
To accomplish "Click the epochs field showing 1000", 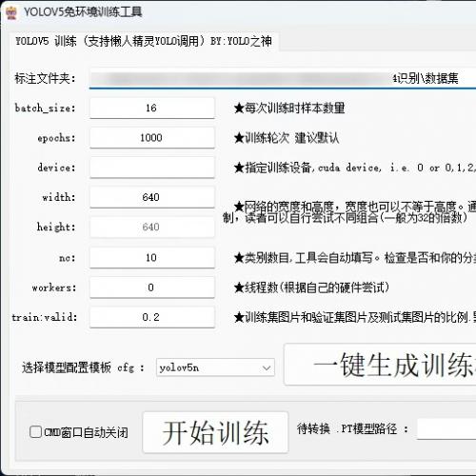I will (x=151, y=138).
